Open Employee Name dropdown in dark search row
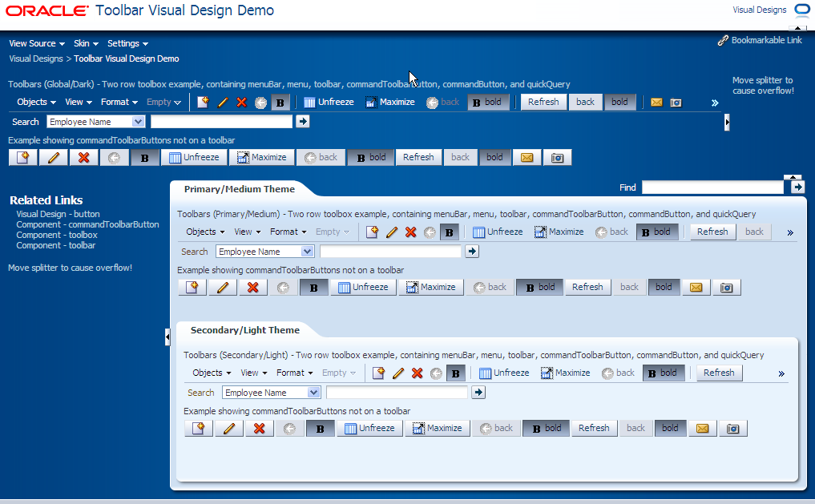Image resolution: width=815 pixels, height=504 pixels. click(x=137, y=122)
